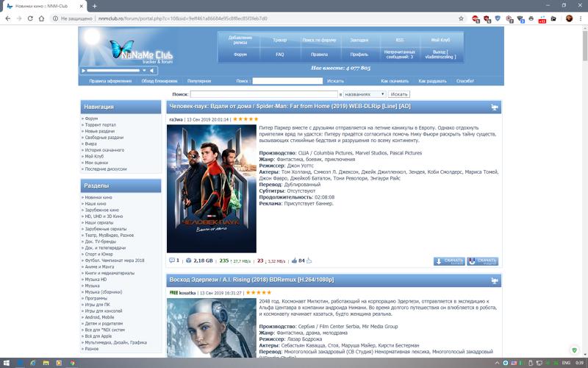Open 'Непрочитанных сообщений: 3' item
This screenshot has height=368, width=588.
coord(399,54)
